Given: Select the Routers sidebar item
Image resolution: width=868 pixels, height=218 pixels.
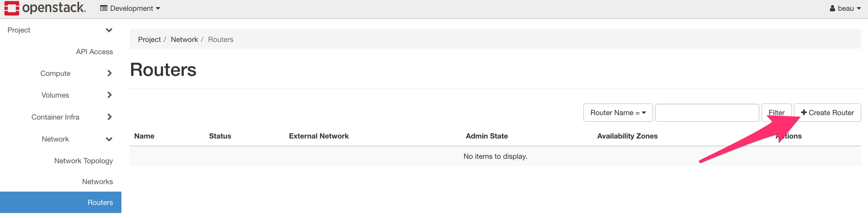Looking at the screenshot, I should 61,202.
